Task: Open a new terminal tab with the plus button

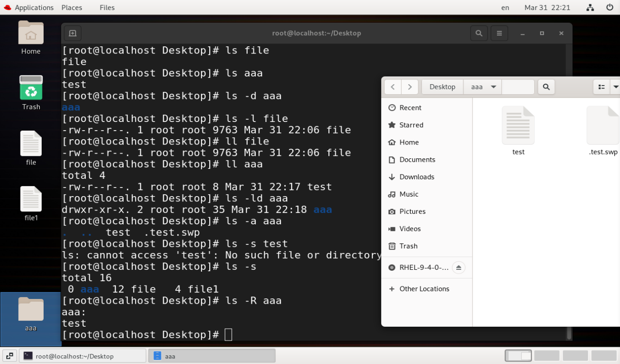Action: [73, 33]
